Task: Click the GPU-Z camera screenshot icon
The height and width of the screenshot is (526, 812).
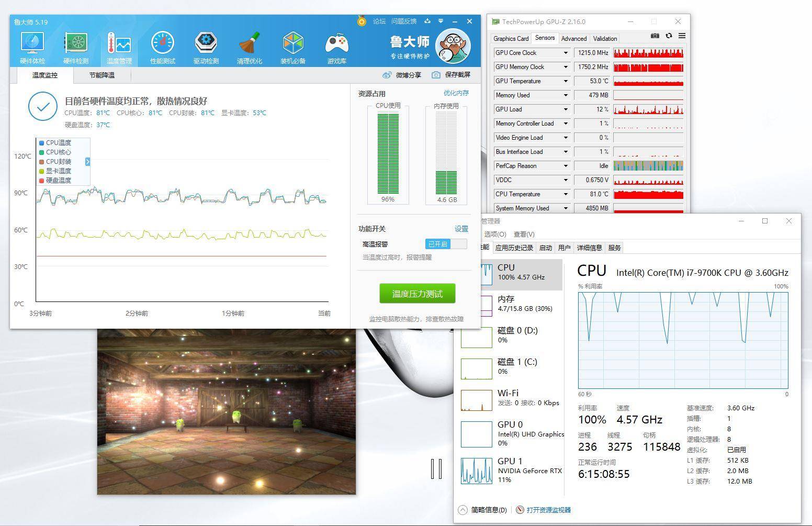Action: [x=655, y=36]
